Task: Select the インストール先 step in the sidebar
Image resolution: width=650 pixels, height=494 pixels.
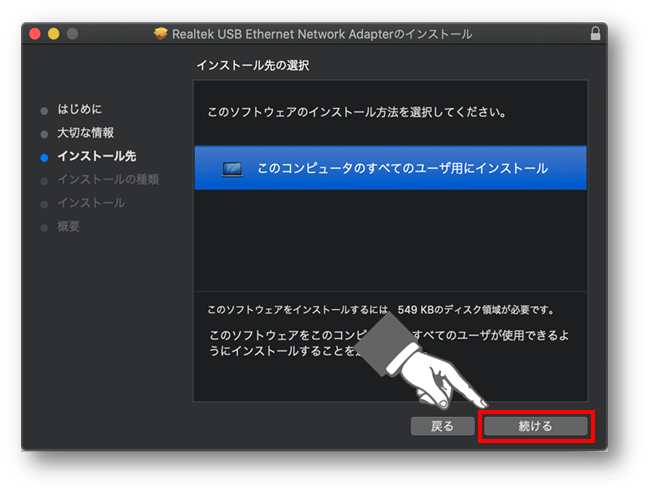Action: (x=97, y=156)
